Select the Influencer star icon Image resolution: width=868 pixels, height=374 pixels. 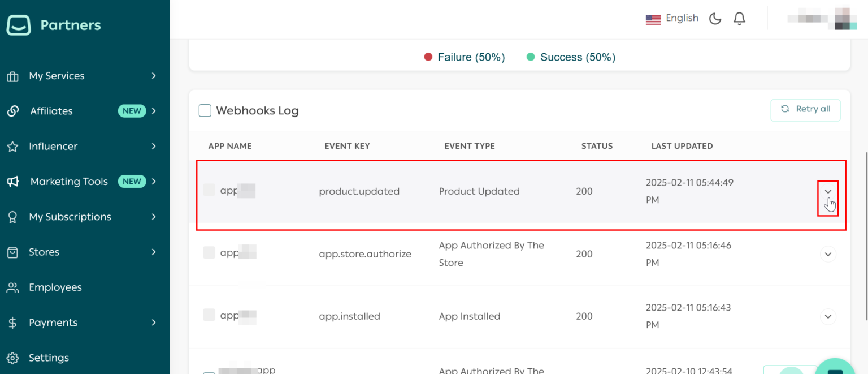12,147
